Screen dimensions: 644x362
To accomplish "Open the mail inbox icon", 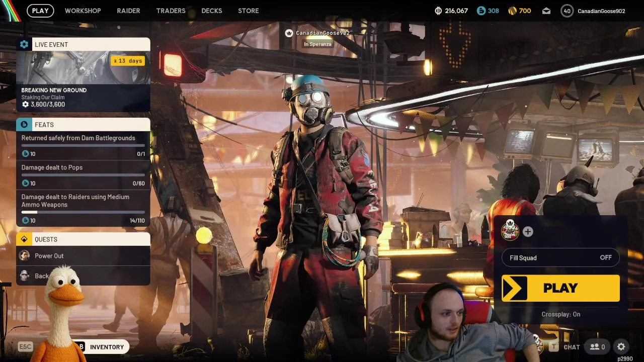I will point(546,11).
